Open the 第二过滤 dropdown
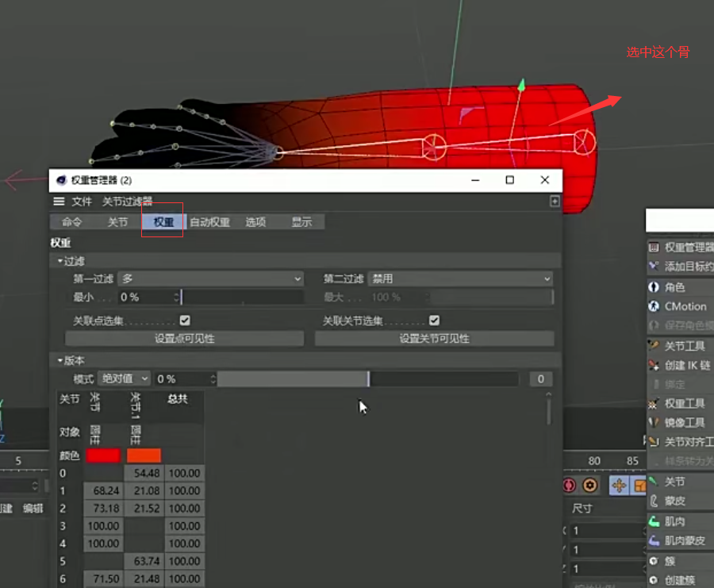 [x=460, y=279]
